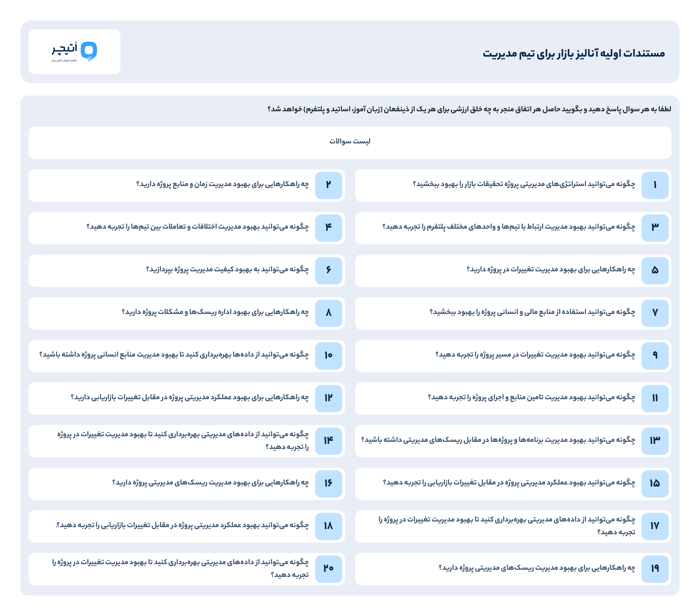Viewport: 700px width, 616px height.
Task: Select question about مدیریت اختلافات و تعاملات بین تیم‌ها
Action: point(198,227)
